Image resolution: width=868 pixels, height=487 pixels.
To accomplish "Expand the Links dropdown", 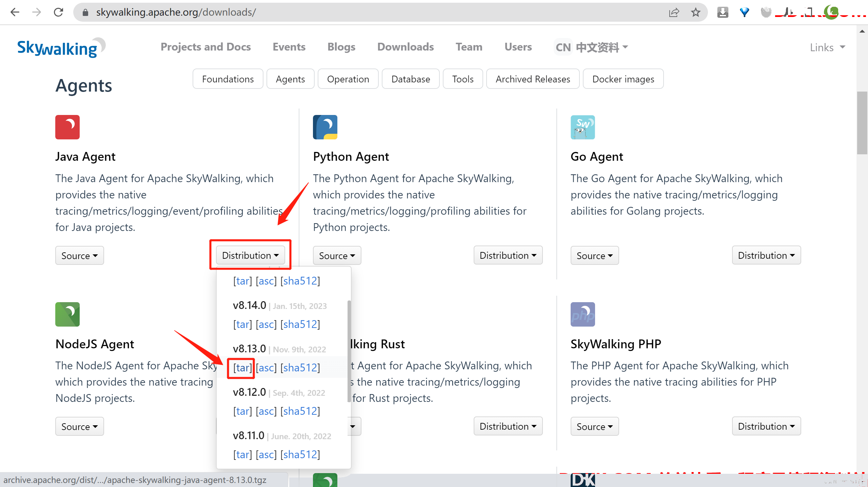I will [x=827, y=47].
